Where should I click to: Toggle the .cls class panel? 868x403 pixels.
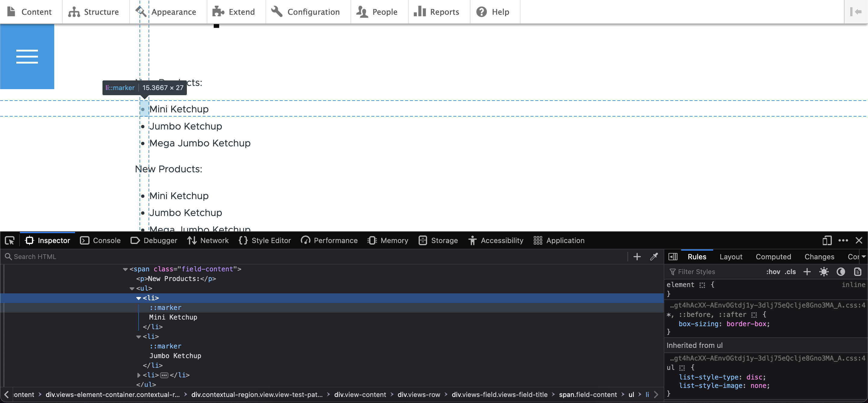(x=790, y=272)
